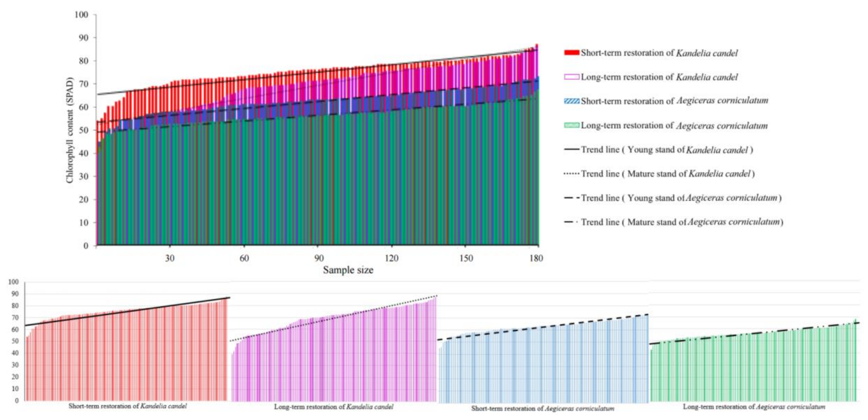Click the magenta Long-term Kandelia candel legend swatch
The image size is (868, 420).
click(x=572, y=77)
